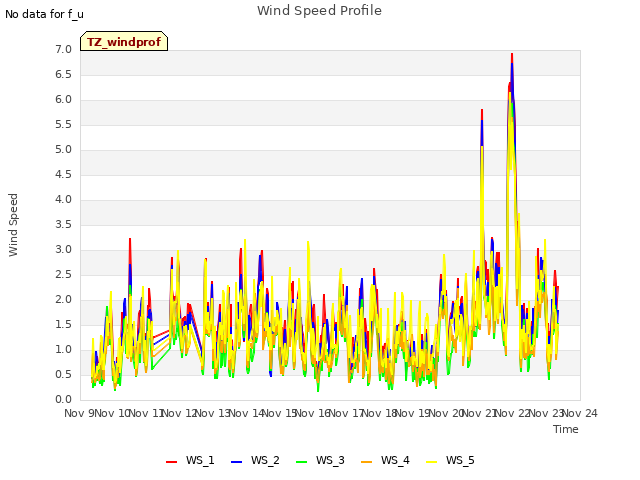Click the yellow WS_5 legend swatch
The height and width of the screenshot is (480, 640).
pyautogui.click(x=431, y=462)
